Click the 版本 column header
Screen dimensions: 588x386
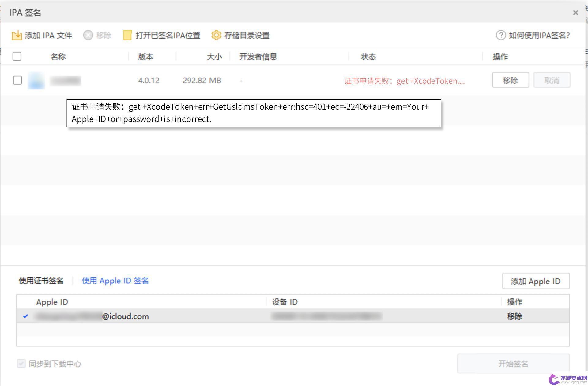tap(145, 57)
